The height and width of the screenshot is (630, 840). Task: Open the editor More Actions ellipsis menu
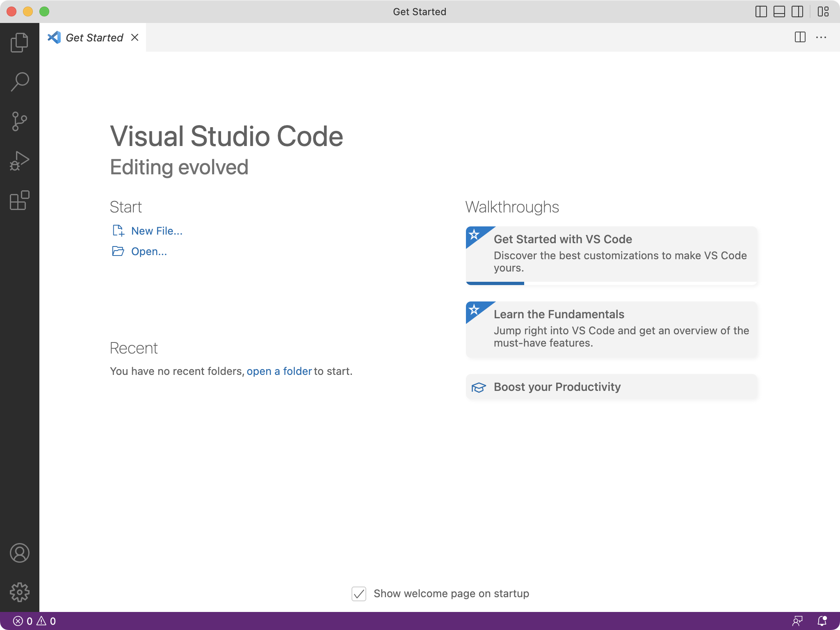[821, 37]
